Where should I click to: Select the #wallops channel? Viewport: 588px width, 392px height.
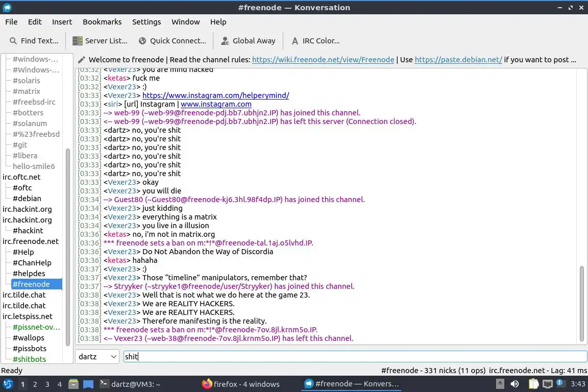pyautogui.click(x=29, y=338)
